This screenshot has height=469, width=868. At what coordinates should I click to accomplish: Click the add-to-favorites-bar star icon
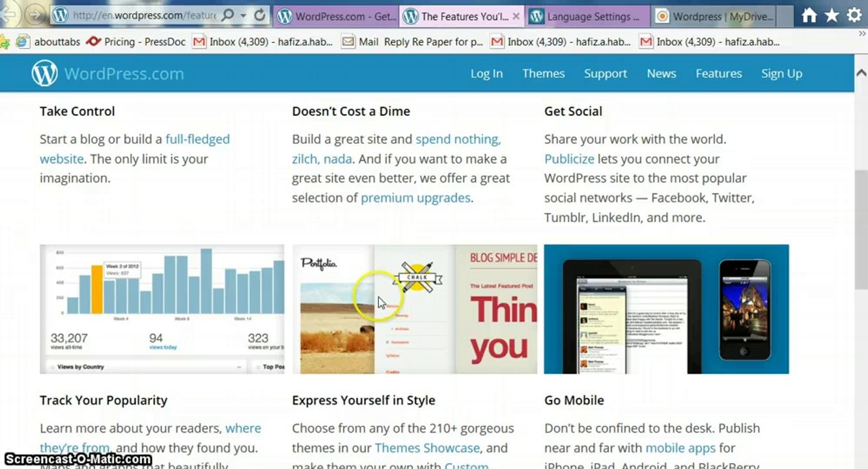(x=5, y=42)
